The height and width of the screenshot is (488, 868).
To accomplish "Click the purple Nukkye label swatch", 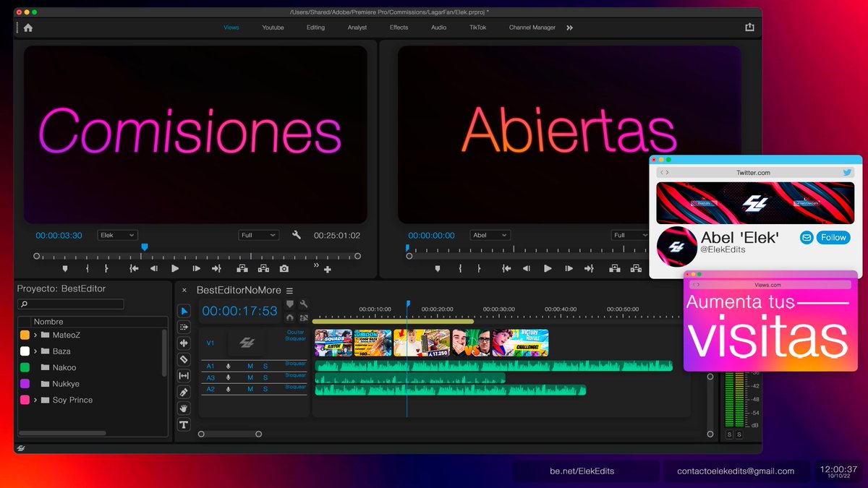I will click(x=25, y=384).
